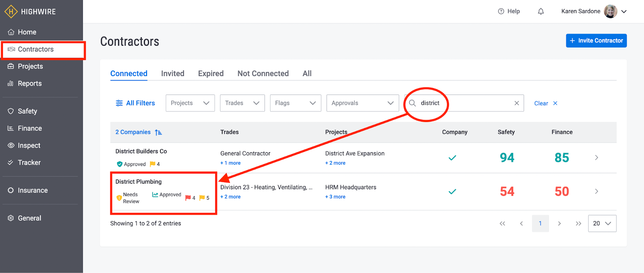Show +2 more projects for District Ave Expansion
Screen dimensions: 644x273
click(x=335, y=163)
